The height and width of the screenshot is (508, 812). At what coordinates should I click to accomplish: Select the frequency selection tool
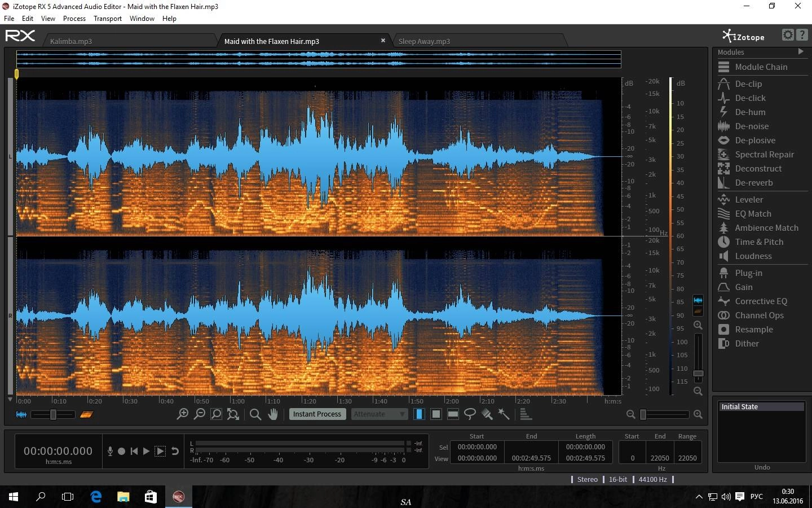coord(453,414)
